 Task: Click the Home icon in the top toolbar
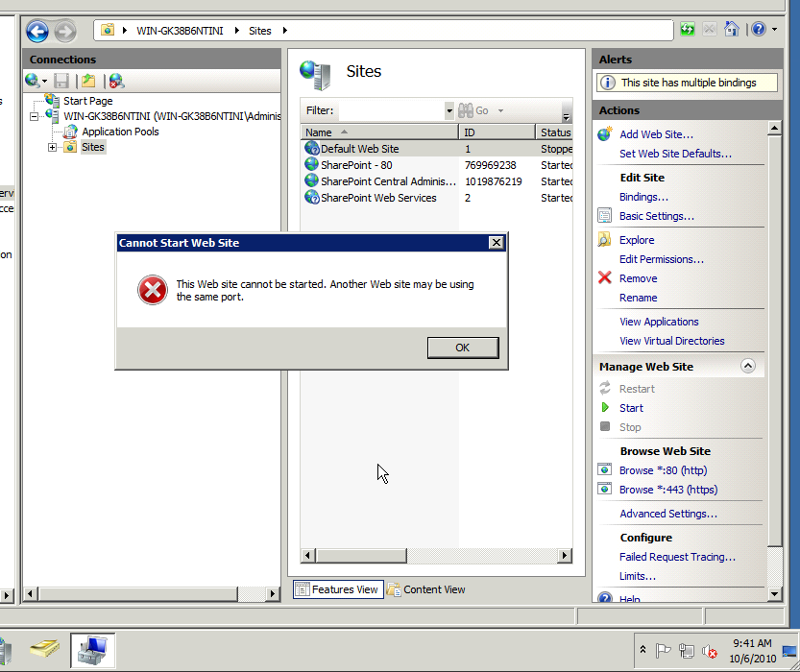(x=731, y=30)
